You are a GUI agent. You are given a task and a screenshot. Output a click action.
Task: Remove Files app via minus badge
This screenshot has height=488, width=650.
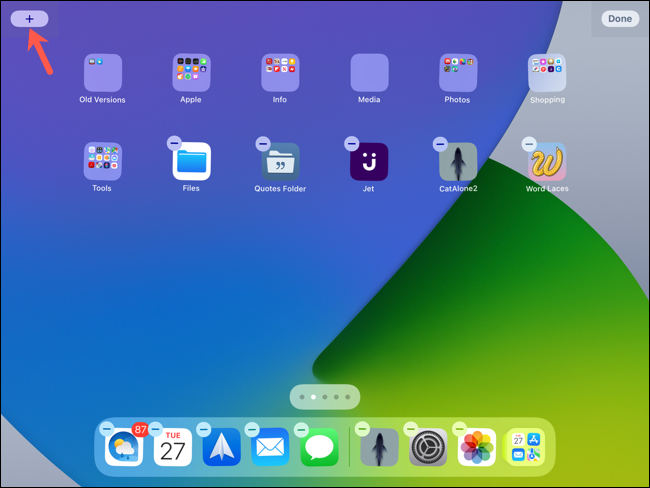(x=174, y=144)
